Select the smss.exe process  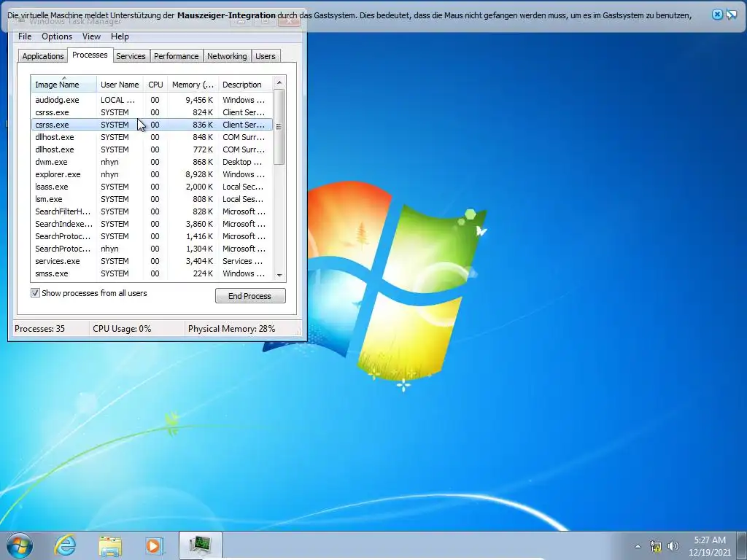(x=152, y=273)
